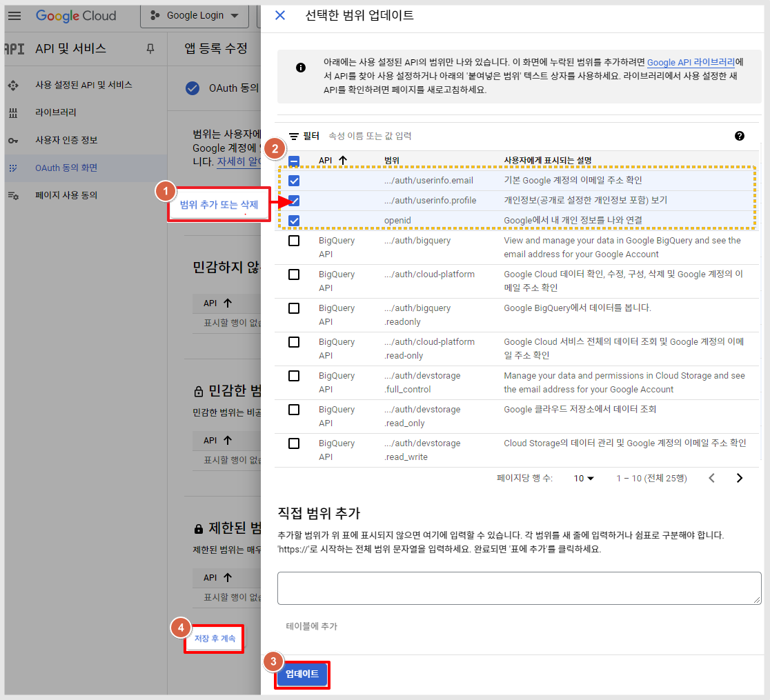The width and height of the screenshot is (770, 700).
Task: Click sort arrow in 민감한 범위 table
Action: [228, 440]
